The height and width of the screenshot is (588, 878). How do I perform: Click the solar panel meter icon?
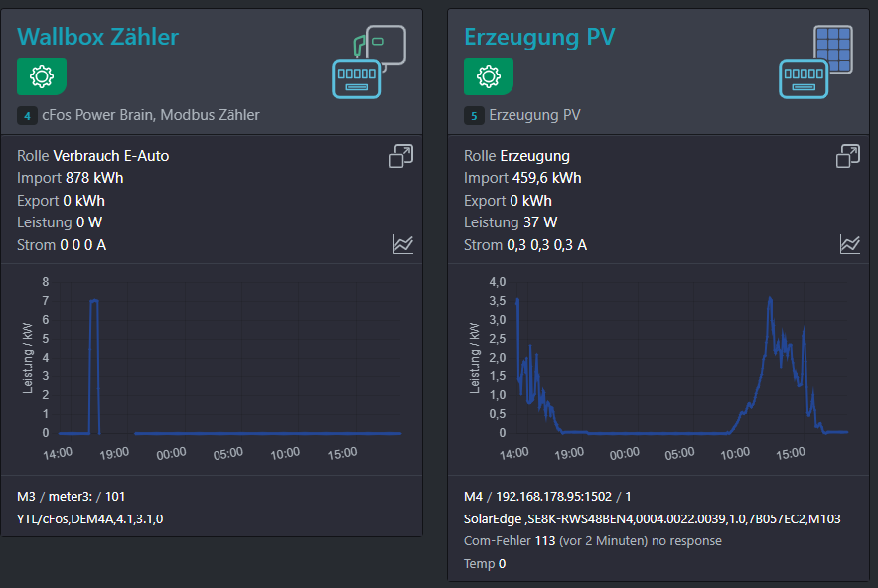pos(815,62)
